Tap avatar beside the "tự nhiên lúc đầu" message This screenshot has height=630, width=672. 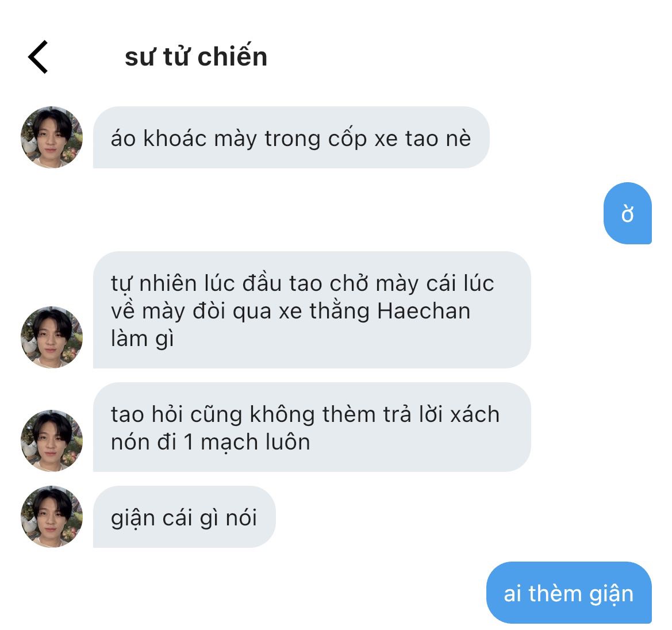pyautogui.click(x=52, y=337)
